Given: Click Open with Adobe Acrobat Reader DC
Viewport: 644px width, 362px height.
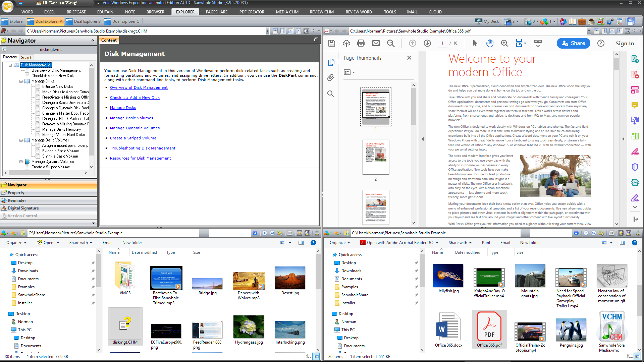Looking at the screenshot, I should point(396,243).
